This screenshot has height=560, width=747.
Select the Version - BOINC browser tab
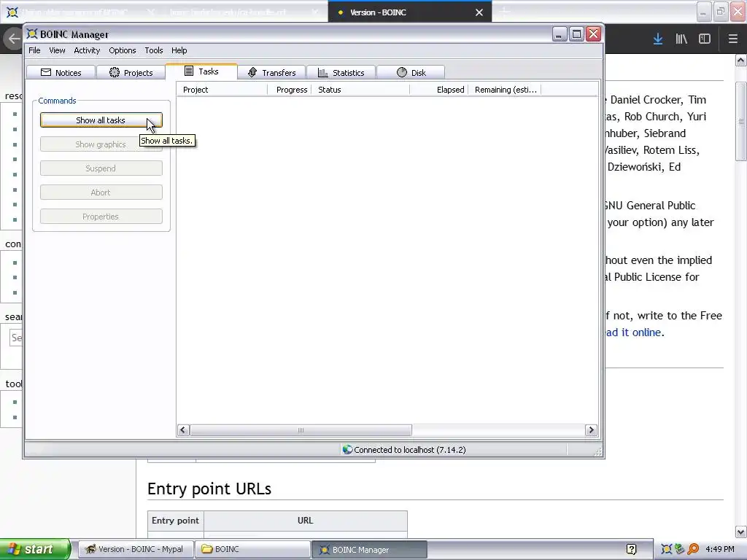pos(410,12)
